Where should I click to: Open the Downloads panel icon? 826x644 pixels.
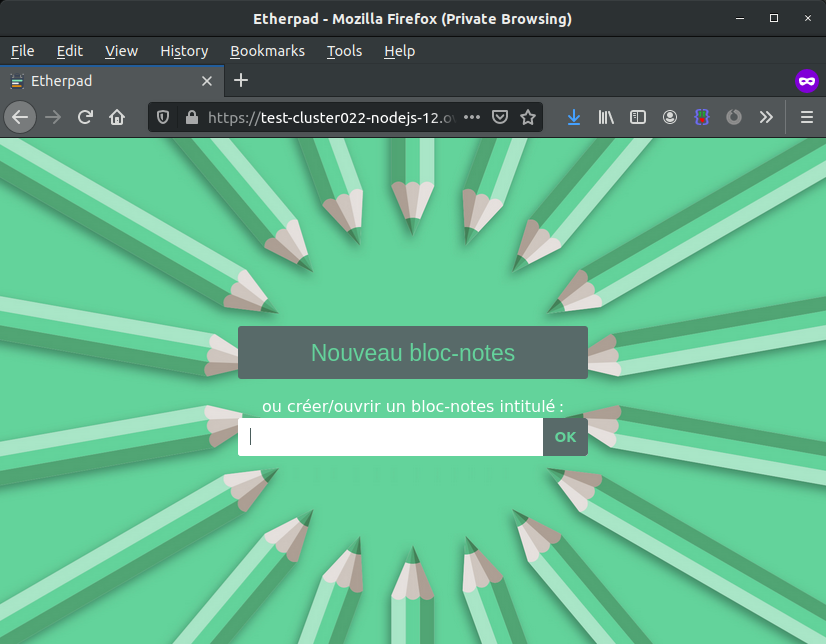573,117
